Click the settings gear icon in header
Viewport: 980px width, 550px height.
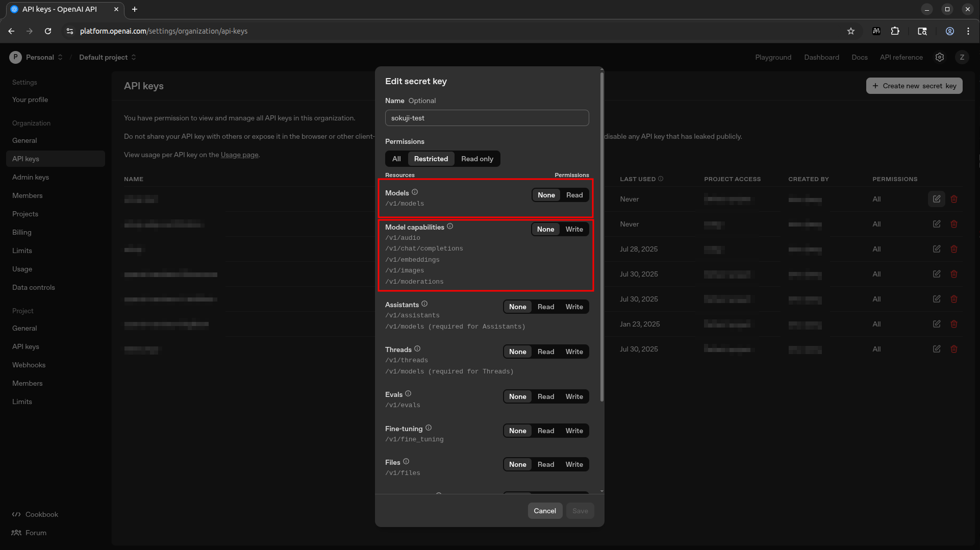click(x=940, y=57)
